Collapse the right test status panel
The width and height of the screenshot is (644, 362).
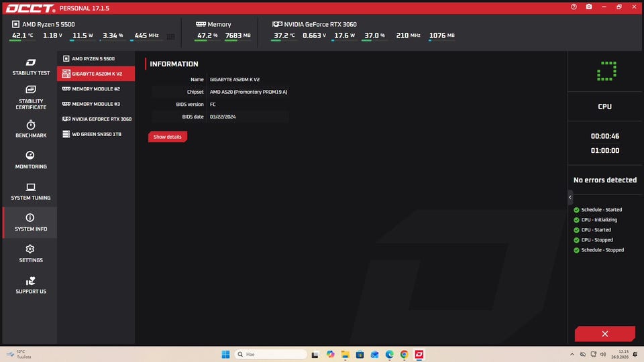click(570, 197)
